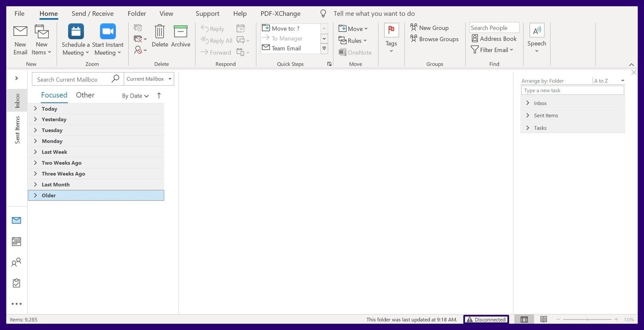This screenshot has width=644, height=330.
Task: Click the search magnifier icon
Action: point(116,79)
